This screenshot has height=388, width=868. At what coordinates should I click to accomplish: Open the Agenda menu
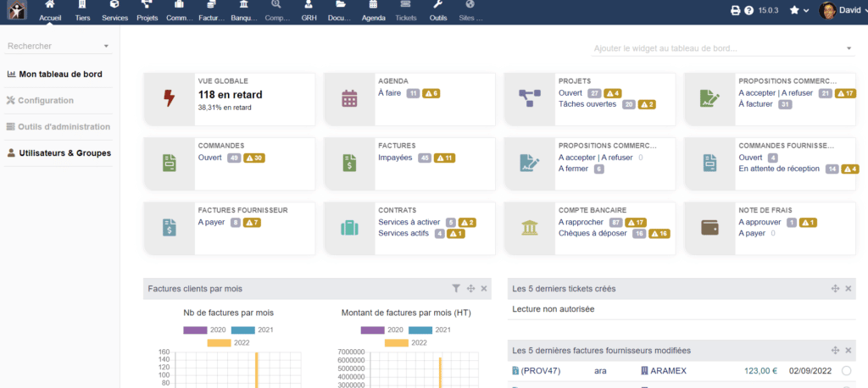click(374, 11)
